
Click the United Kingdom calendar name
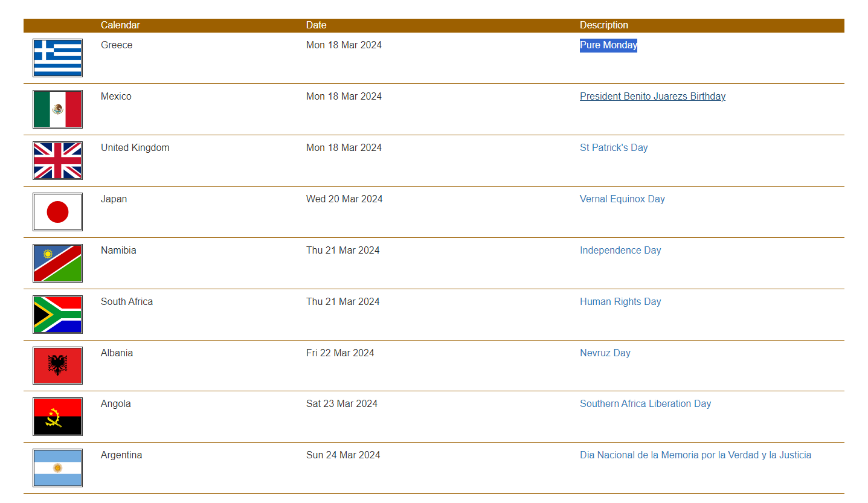(x=135, y=148)
